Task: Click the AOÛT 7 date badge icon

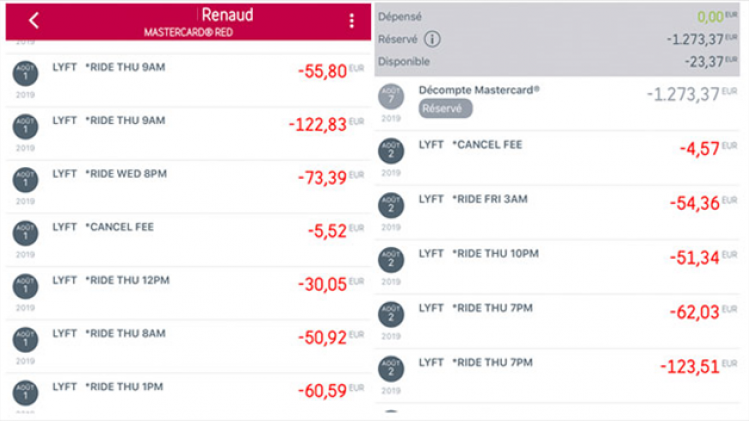Action: pos(392,96)
